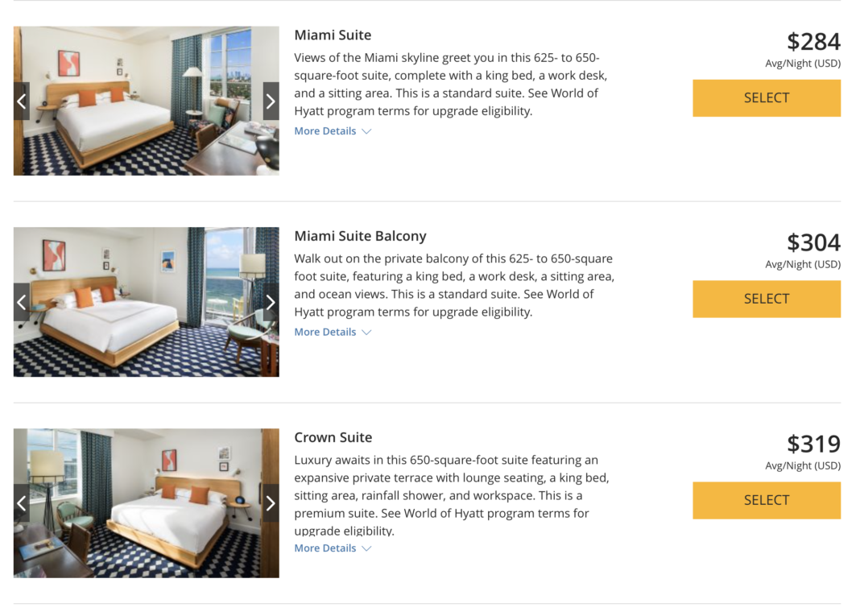The width and height of the screenshot is (860, 616).
Task: Click the Crown Suite heading
Action: pyautogui.click(x=333, y=437)
